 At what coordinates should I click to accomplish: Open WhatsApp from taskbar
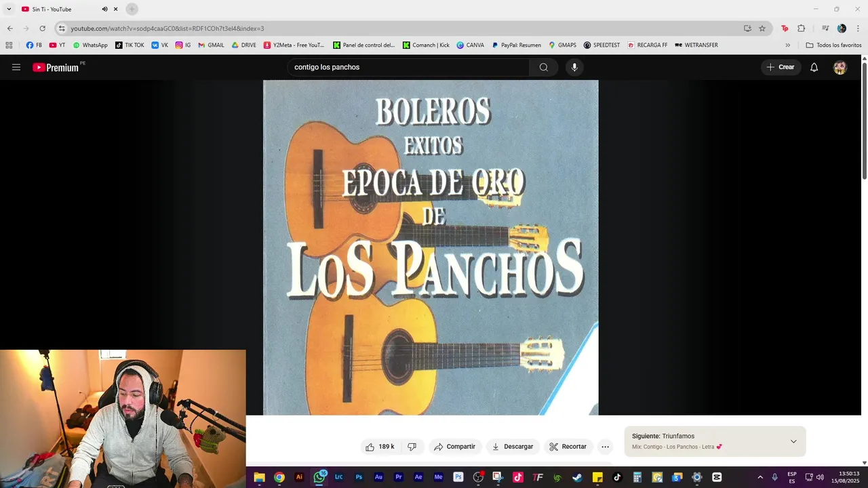point(319,477)
